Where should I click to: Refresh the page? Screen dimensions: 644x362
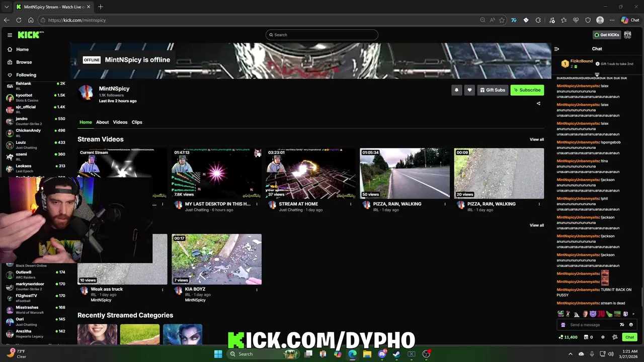tap(19, 20)
